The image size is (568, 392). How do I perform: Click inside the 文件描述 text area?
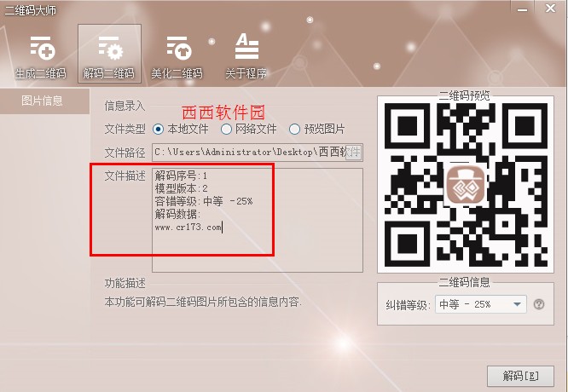pyautogui.click(x=258, y=220)
